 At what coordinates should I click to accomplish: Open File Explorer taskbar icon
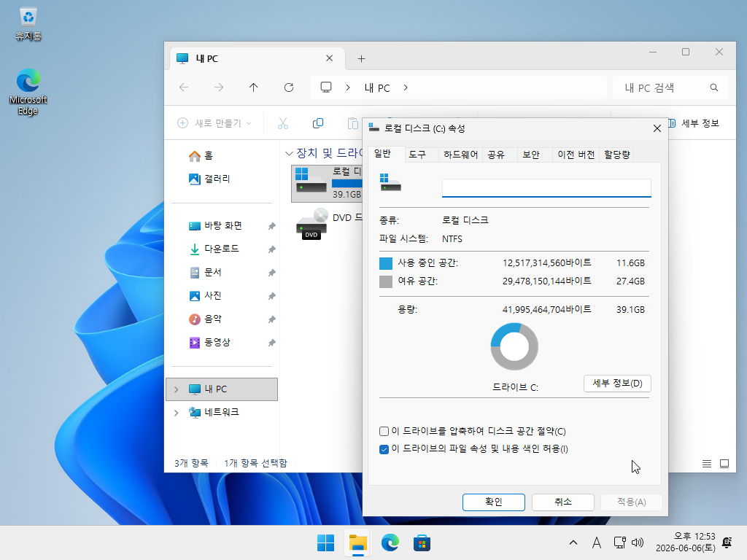click(357, 542)
